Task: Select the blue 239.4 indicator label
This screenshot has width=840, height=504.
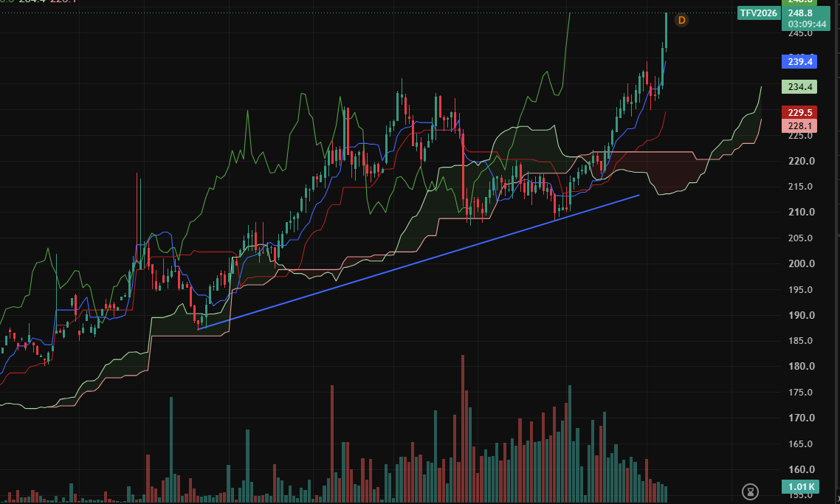Action: coord(800,61)
